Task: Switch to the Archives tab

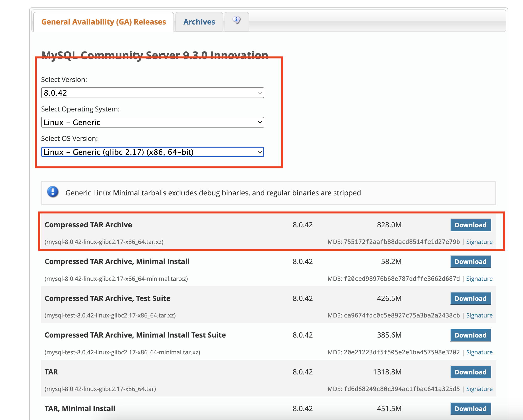Action: (199, 22)
